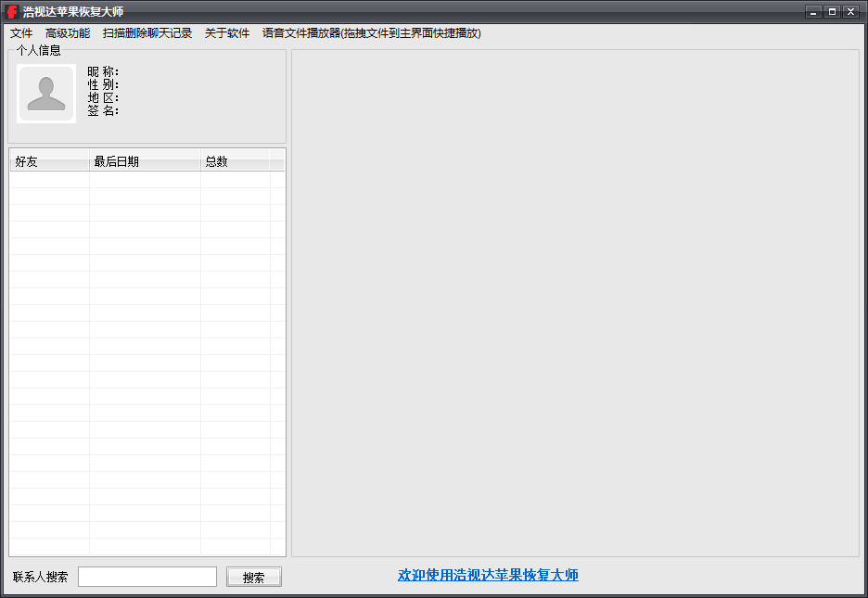The image size is (868, 598).
Task: Maximize the application window
Action: pos(832,11)
